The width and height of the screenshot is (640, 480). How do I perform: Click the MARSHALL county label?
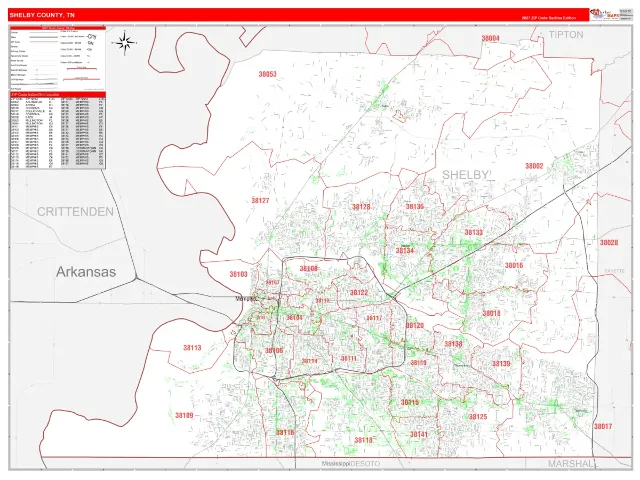click(572, 464)
